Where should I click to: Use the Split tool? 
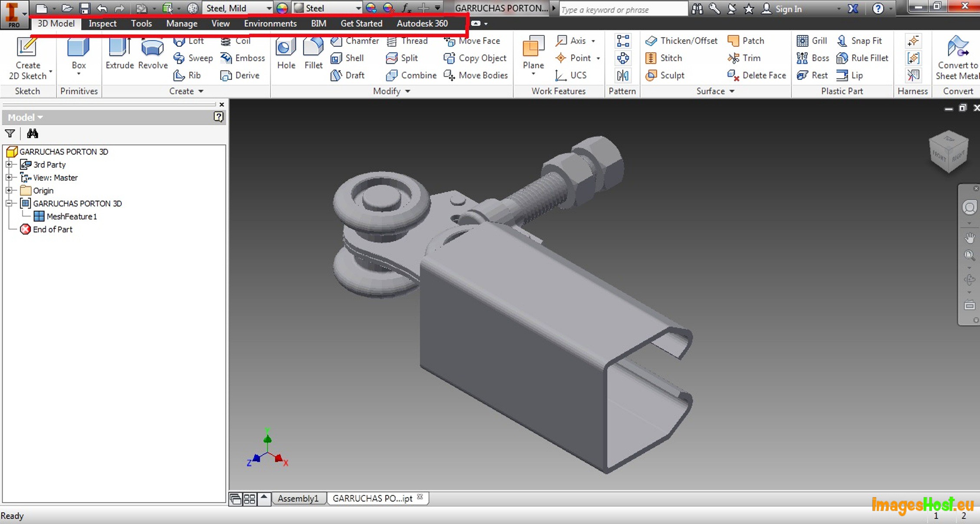402,58
